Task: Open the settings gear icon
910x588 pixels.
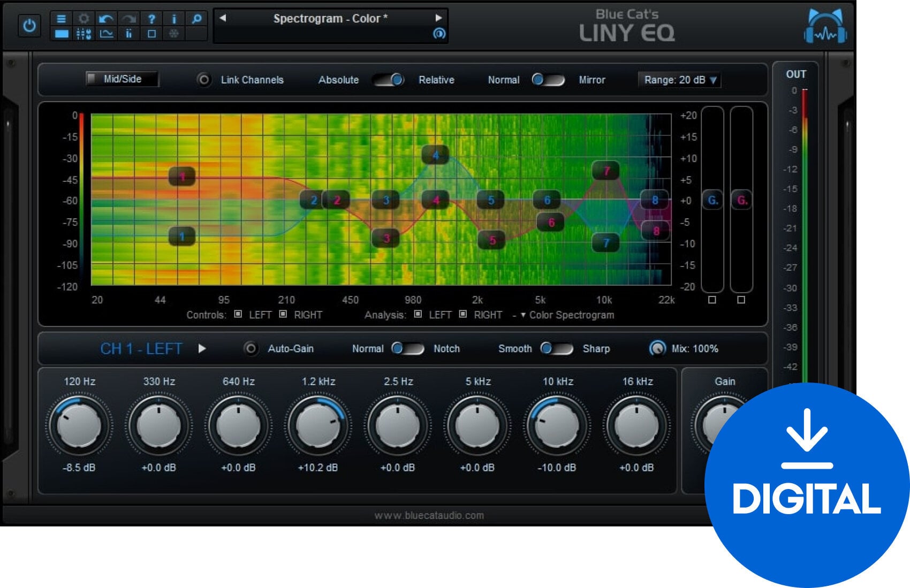Action: [84, 19]
